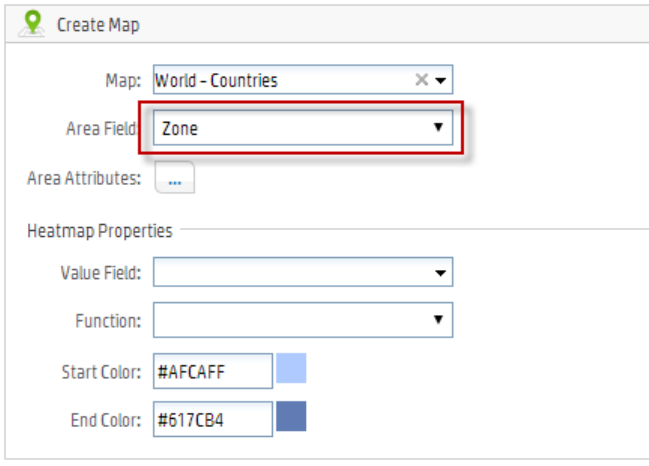The height and width of the screenshot is (466, 649).
Task: Click the Area Attributes label
Action: coord(84,178)
